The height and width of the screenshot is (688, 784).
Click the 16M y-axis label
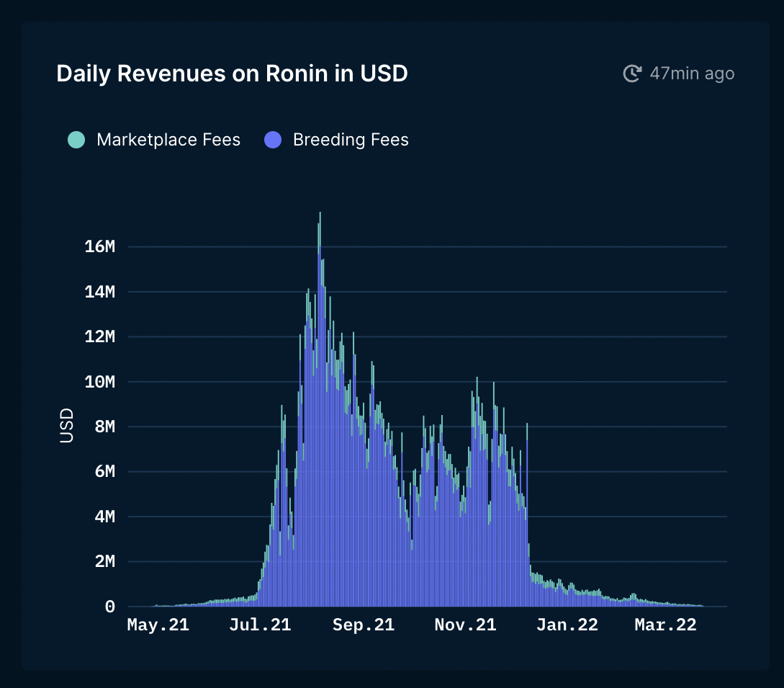click(x=99, y=246)
